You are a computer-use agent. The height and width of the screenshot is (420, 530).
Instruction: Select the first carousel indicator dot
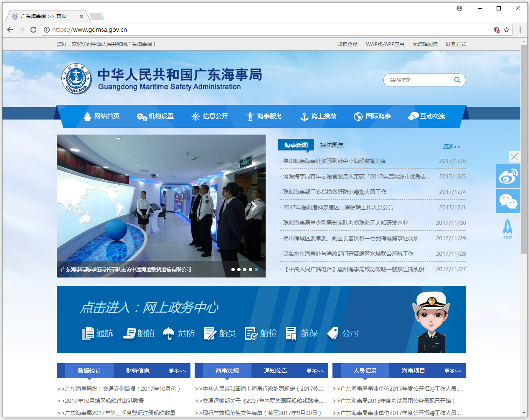233,270
